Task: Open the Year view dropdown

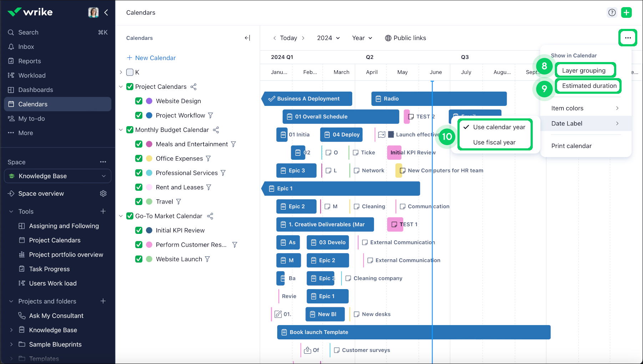Action: (x=362, y=38)
